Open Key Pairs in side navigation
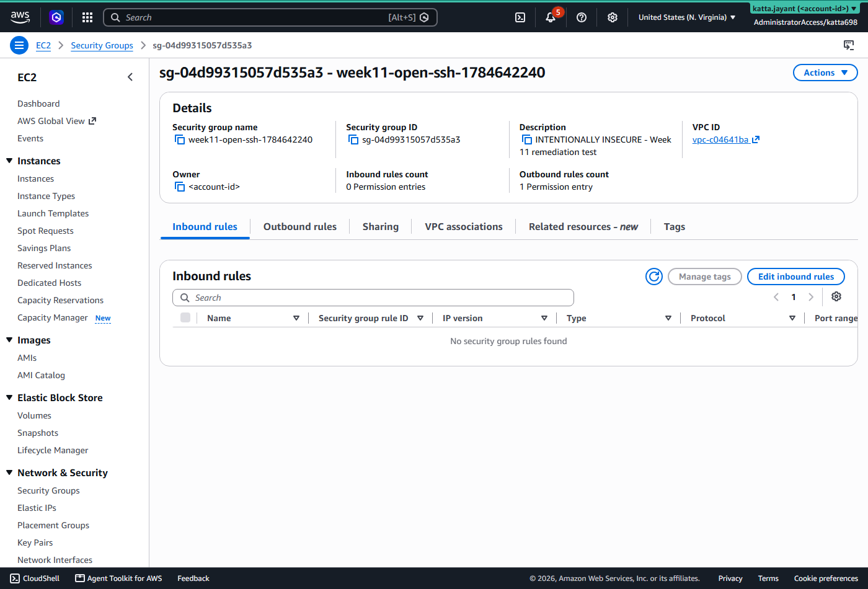868x589 pixels. click(35, 542)
